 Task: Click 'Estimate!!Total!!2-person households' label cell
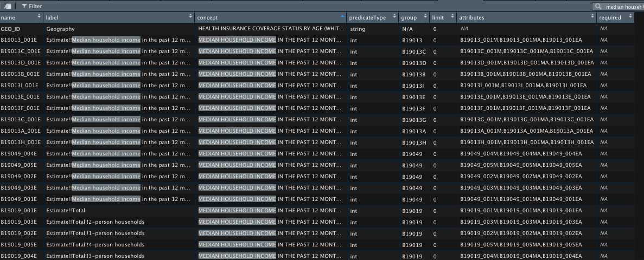pos(95,222)
